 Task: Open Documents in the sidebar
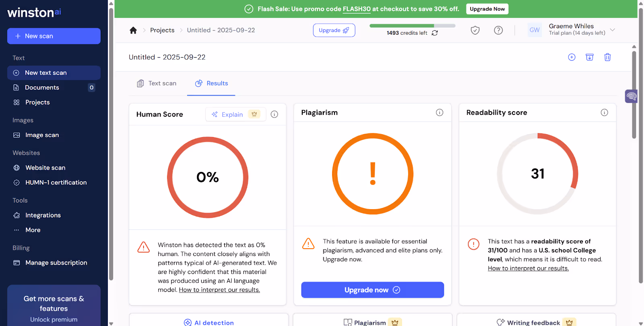pos(54,87)
